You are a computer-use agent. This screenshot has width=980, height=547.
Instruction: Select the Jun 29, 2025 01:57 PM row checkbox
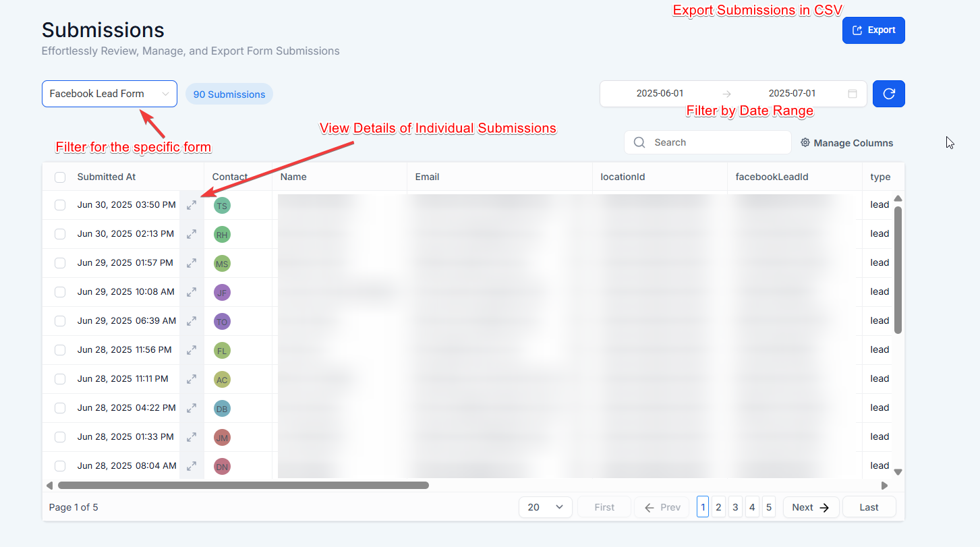[x=60, y=263]
